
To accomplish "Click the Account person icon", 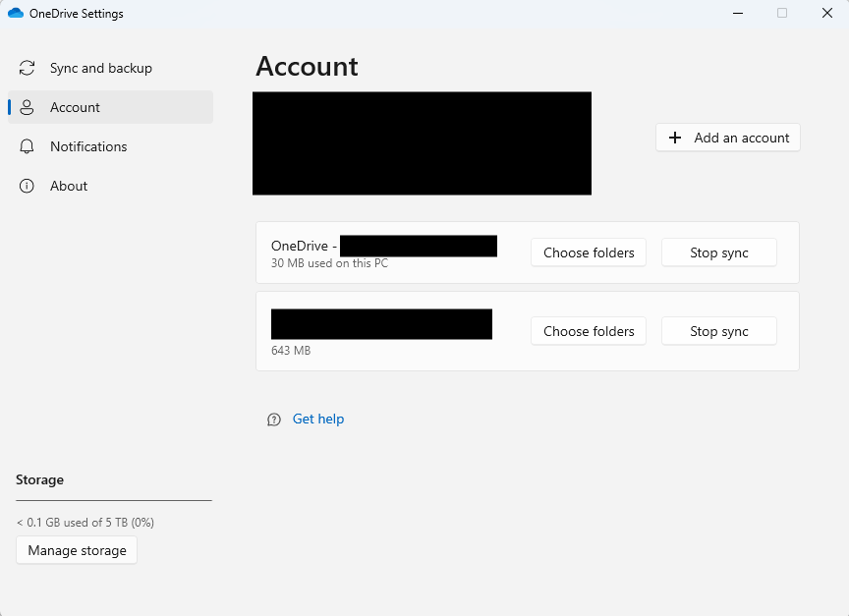I will pos(27,107).
